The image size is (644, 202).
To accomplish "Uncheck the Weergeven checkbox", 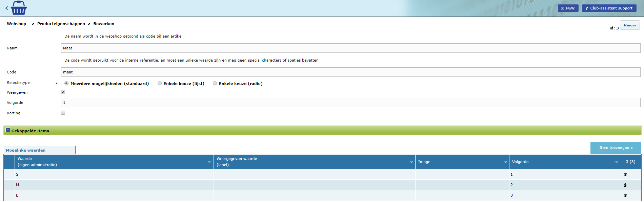I will (x=63, y=92).
